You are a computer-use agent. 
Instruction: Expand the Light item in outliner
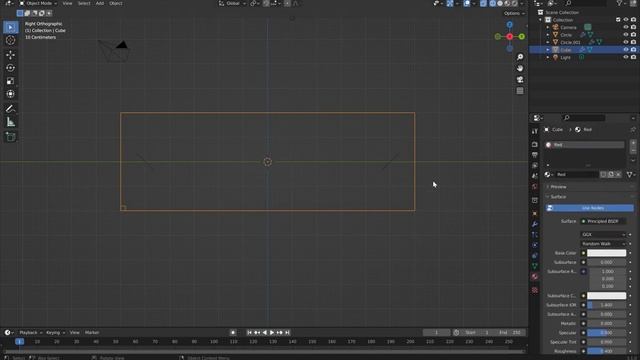pos(548,58)
